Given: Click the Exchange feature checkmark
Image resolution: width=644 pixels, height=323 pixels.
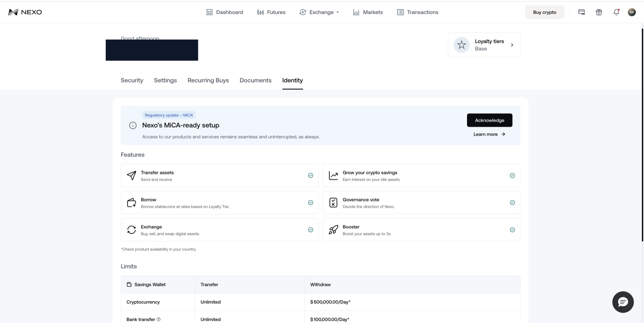Looking at the screenshot, I should point(310,230).
